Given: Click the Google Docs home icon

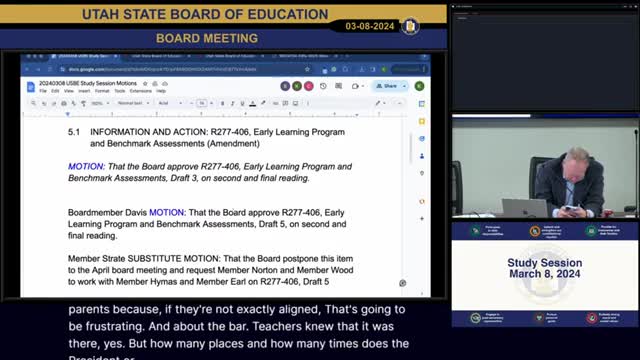Looking at the screenshot, I should pos(31,87).
